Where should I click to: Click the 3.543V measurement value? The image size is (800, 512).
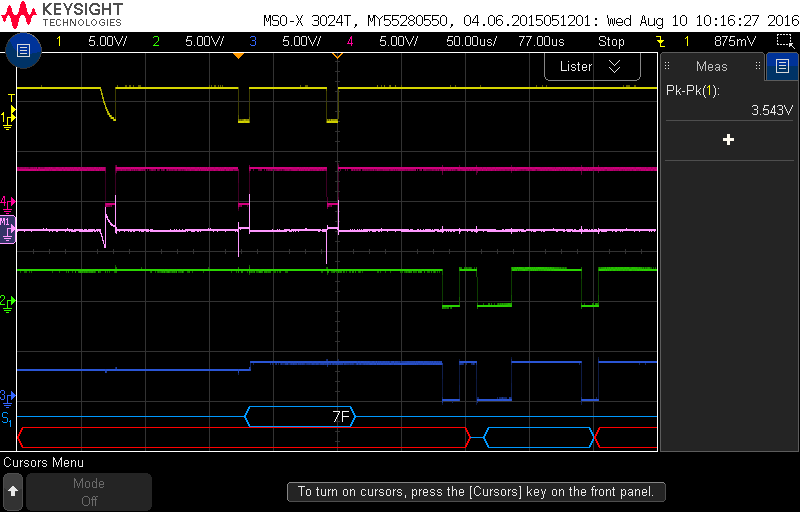772,110
